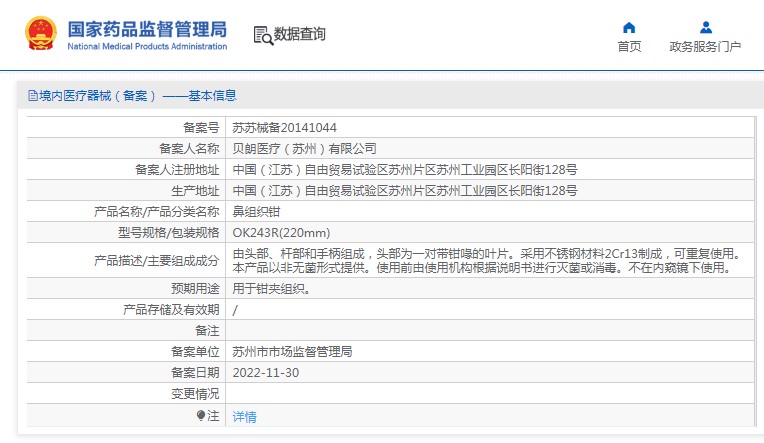This screenshot has height=443, width=764.
Task: Click the 预期用途 label
Action: (195, 289)
